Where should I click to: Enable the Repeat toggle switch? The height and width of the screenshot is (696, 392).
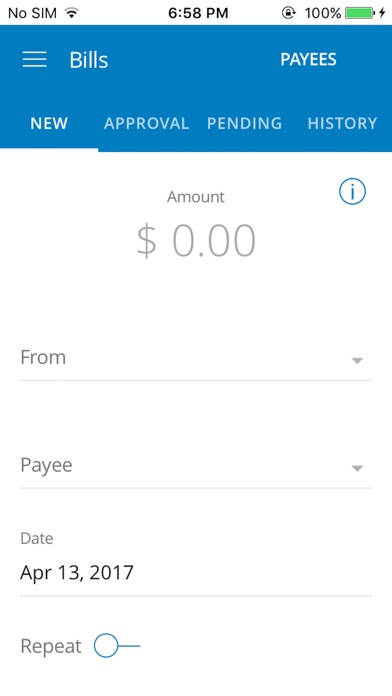[117, 646]
